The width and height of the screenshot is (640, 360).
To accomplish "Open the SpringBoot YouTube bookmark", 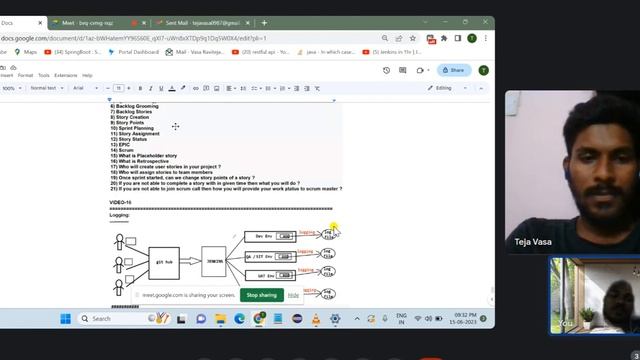I will point(73,52).
